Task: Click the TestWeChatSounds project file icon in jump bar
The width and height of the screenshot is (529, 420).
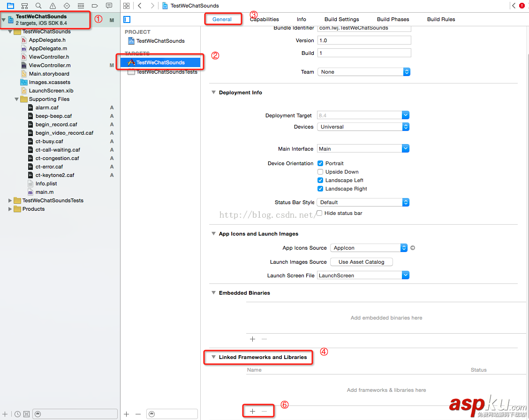Action: pos(165,6)
